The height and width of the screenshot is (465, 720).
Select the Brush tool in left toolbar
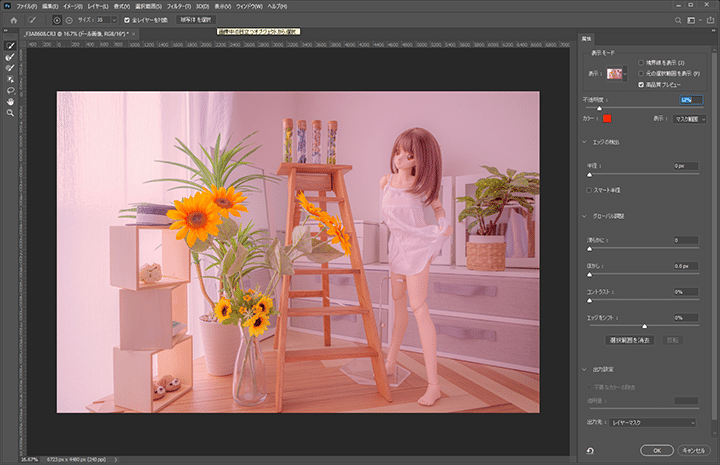[10, 68]
